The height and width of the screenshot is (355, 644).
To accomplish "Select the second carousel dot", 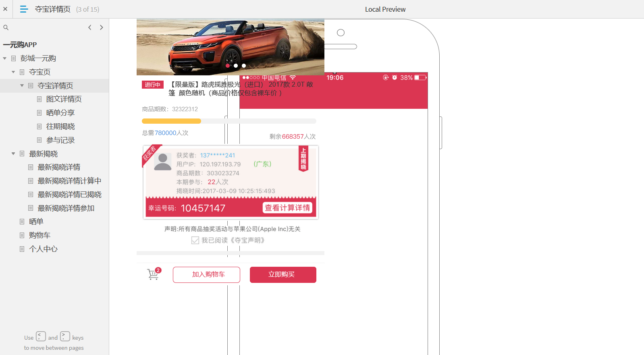I will [236, 66].
